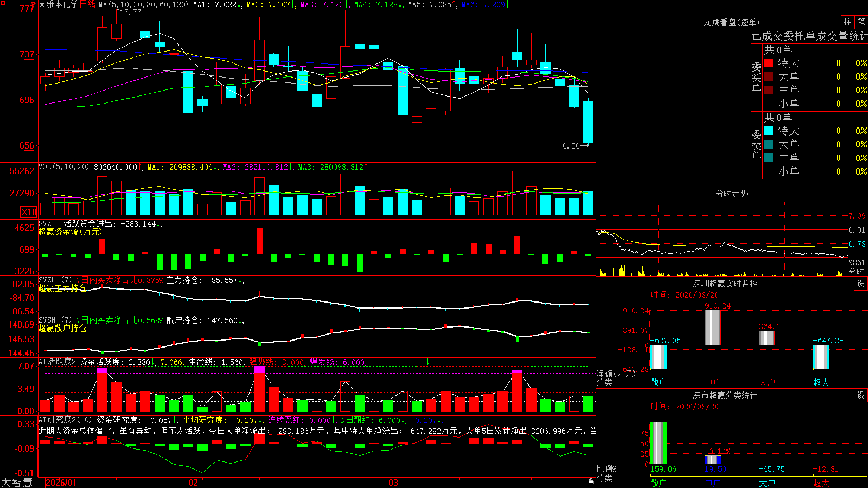Click the cyan 特大 swatch under 委卖单
Image resolution: width=868 pixels, height=488 pixels.
768,131
